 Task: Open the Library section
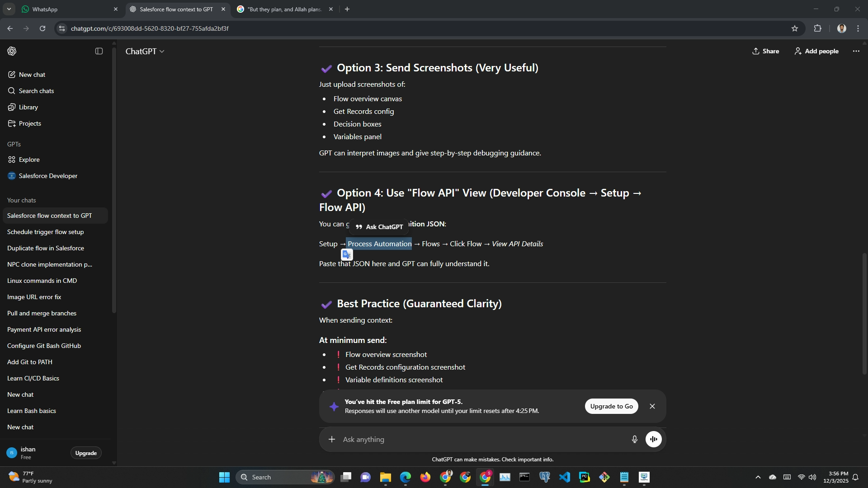coord(28,107)
